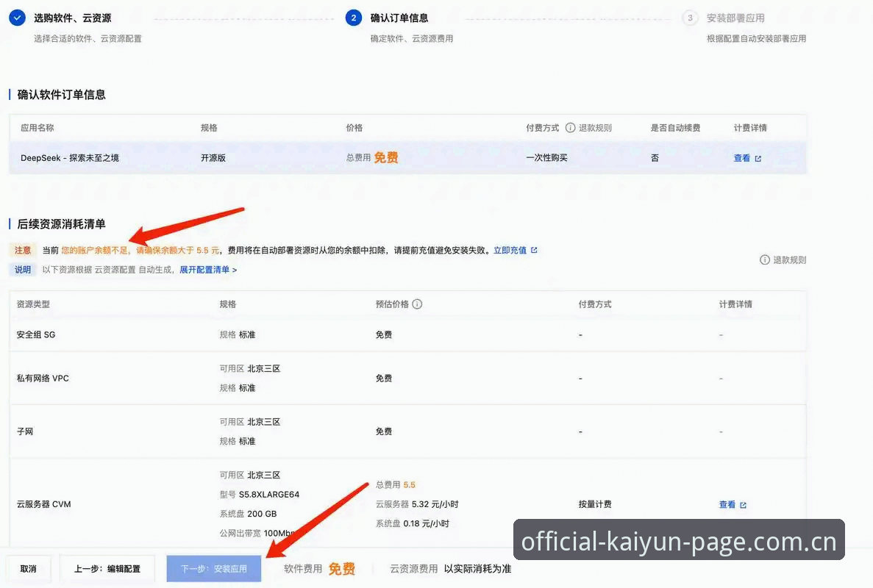Click 系统盘 200 GB value
873x588 pixels.
click(248, 514)
